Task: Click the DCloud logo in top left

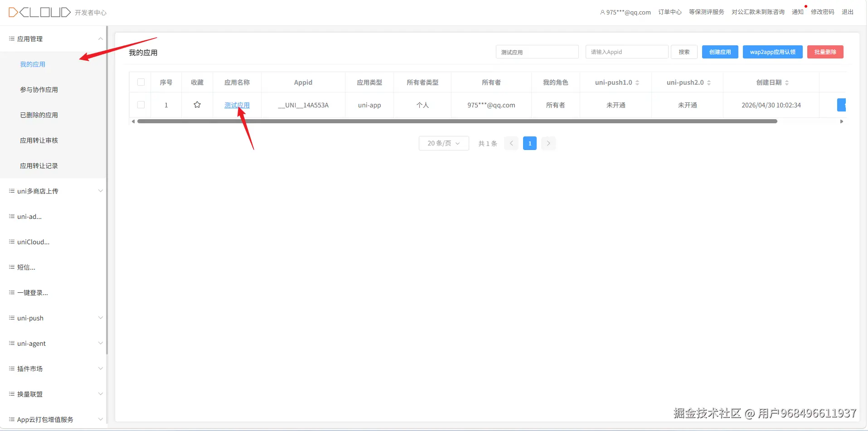Action: [x=39, y=12]
